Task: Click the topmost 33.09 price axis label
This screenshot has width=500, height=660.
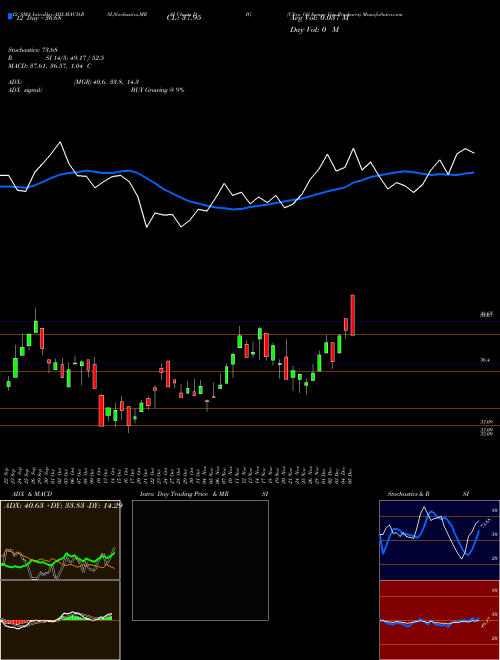Action: [x=486, y=421]
